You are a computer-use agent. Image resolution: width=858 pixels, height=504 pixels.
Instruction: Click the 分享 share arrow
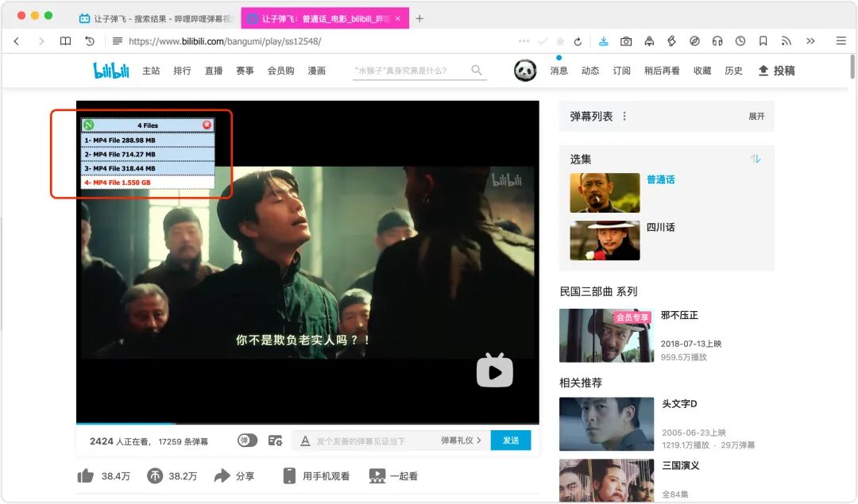click(222, 476)
